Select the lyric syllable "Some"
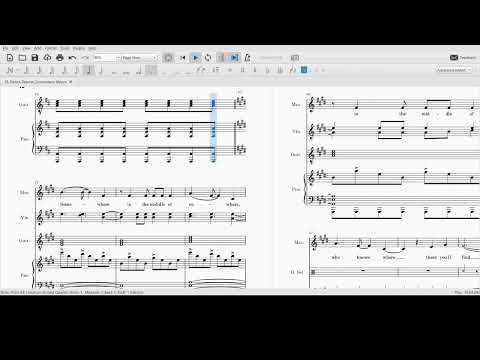This screenshot has height=360, width=480. point(66,204)
